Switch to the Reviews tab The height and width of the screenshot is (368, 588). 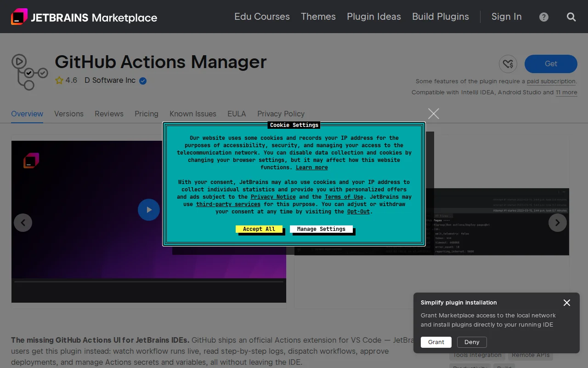[x=109, y=114]
